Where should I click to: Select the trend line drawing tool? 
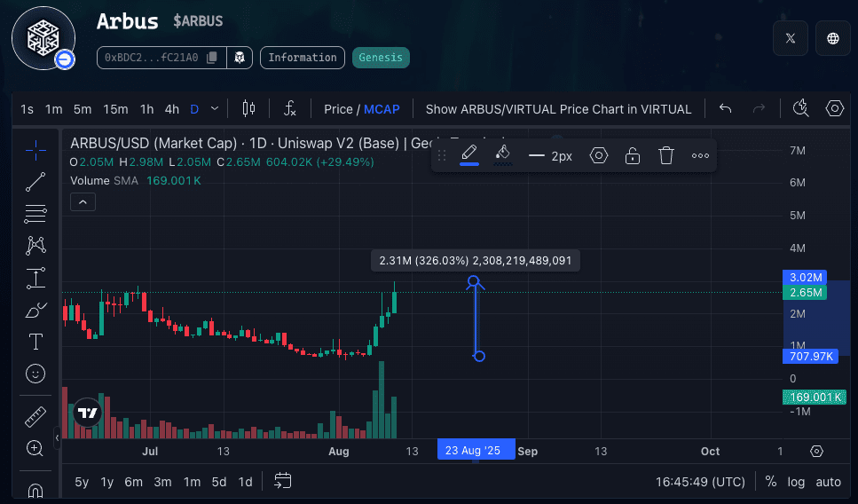point(35,182)
